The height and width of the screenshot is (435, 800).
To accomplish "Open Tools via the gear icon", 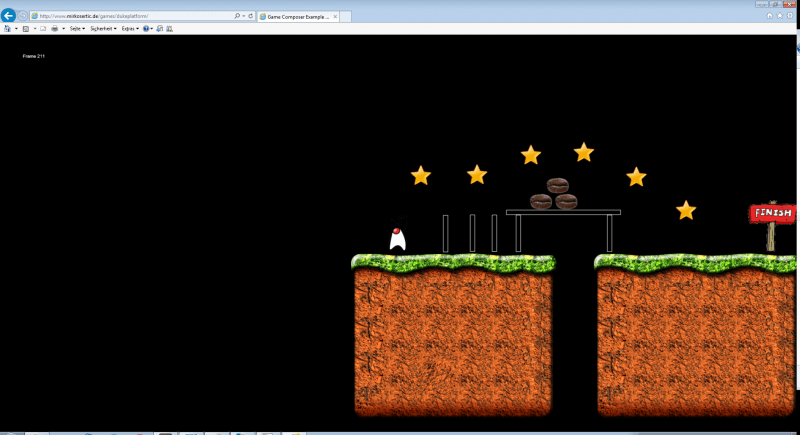I will point(790,16).
